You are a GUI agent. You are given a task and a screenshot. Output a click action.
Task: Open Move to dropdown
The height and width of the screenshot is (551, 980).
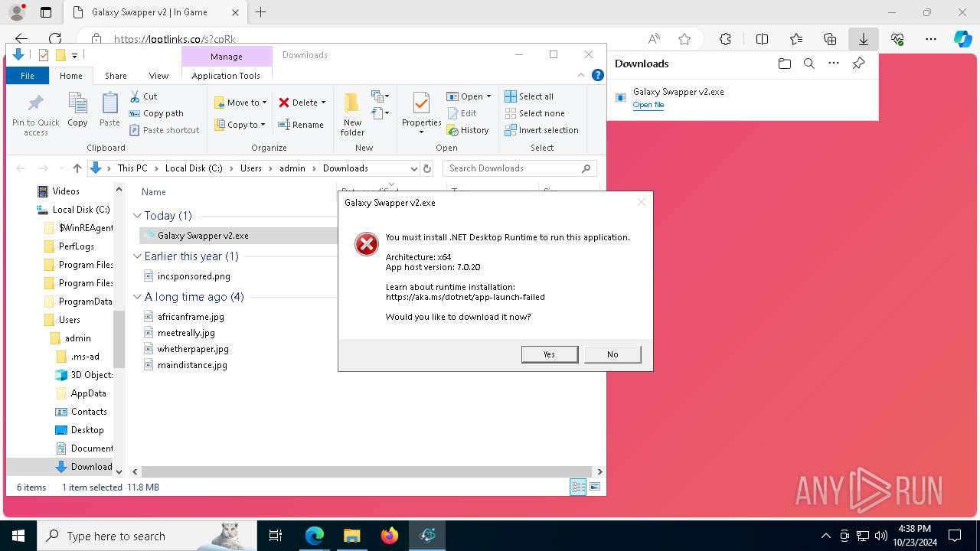click(240, 103)
